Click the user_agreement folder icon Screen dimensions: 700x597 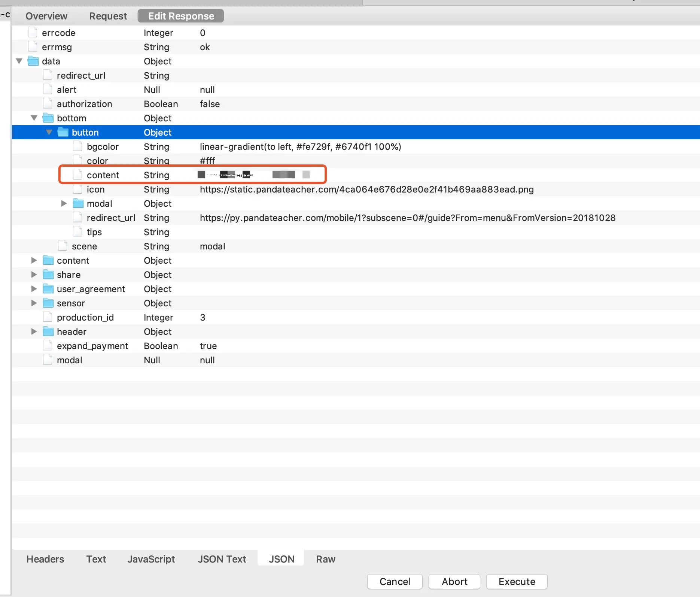click(48, 289)
